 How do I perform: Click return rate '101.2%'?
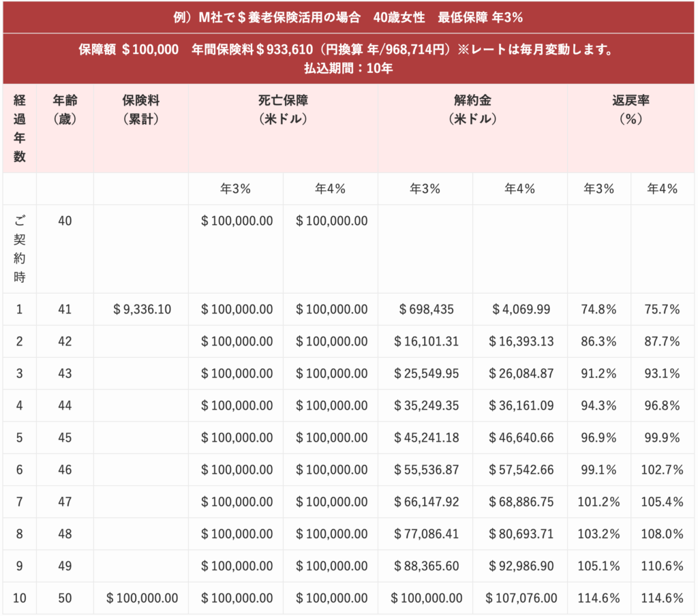pyautogui.click(x=598, y=502)
